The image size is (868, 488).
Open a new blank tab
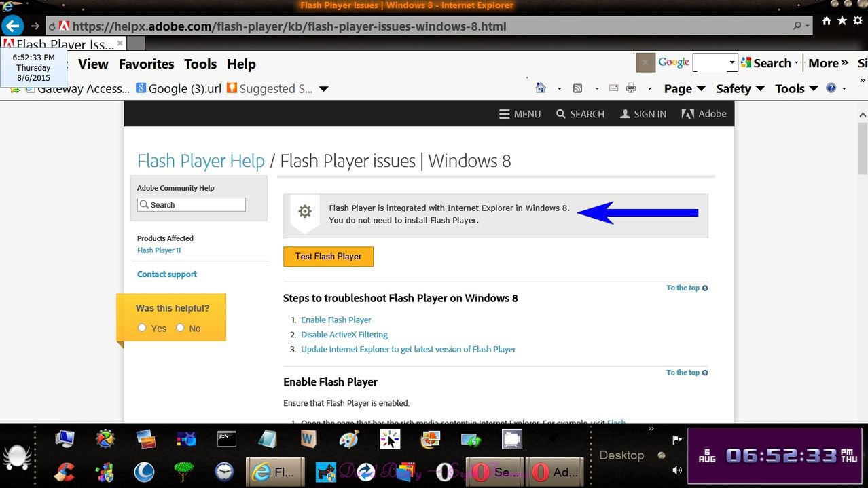coord(137,43)
